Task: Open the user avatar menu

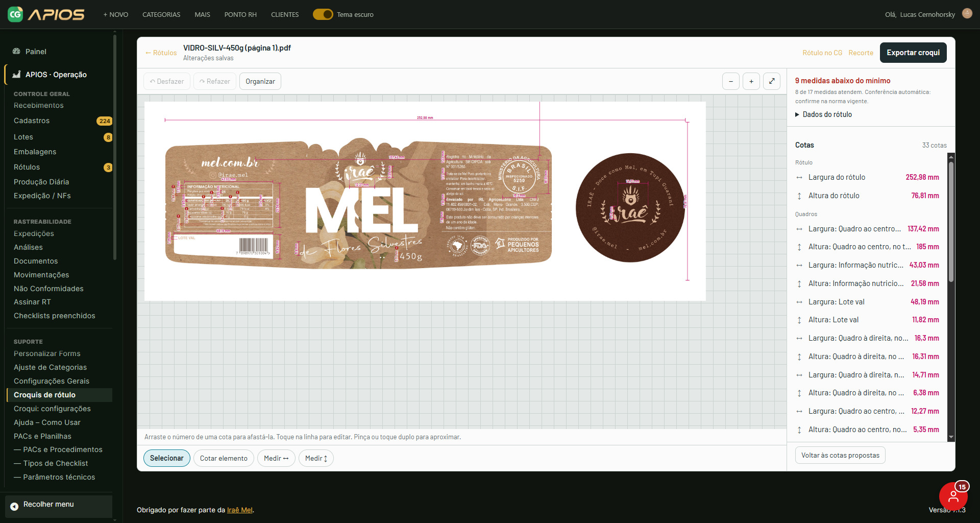Action: (x=967, y=14)
